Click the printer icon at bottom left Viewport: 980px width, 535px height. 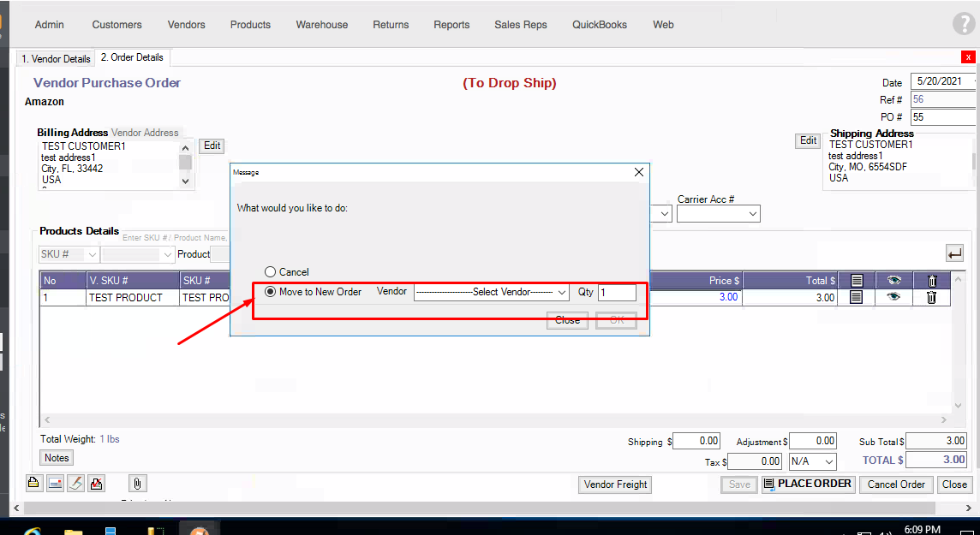(x=33, y=483)
